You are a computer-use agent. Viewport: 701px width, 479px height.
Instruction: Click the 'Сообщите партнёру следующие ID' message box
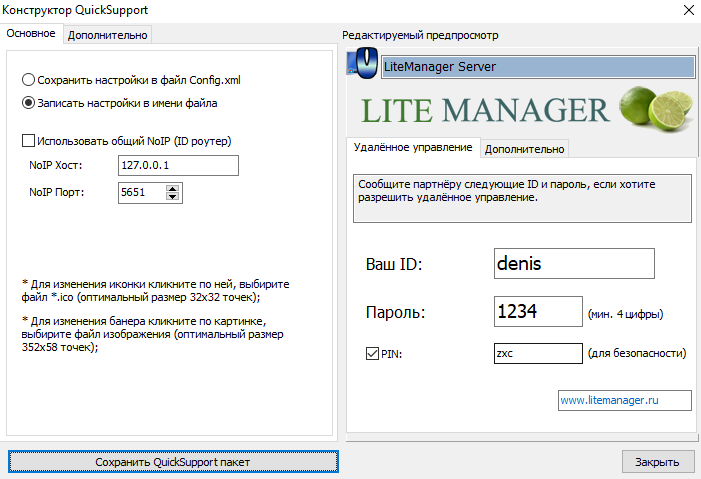(x=522, y=198)
